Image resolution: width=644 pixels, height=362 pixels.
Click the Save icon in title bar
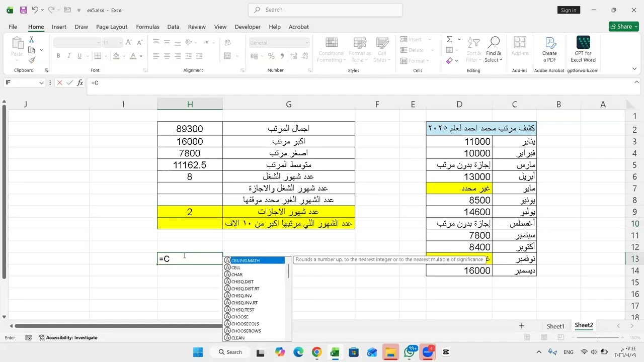click(24, 10)
